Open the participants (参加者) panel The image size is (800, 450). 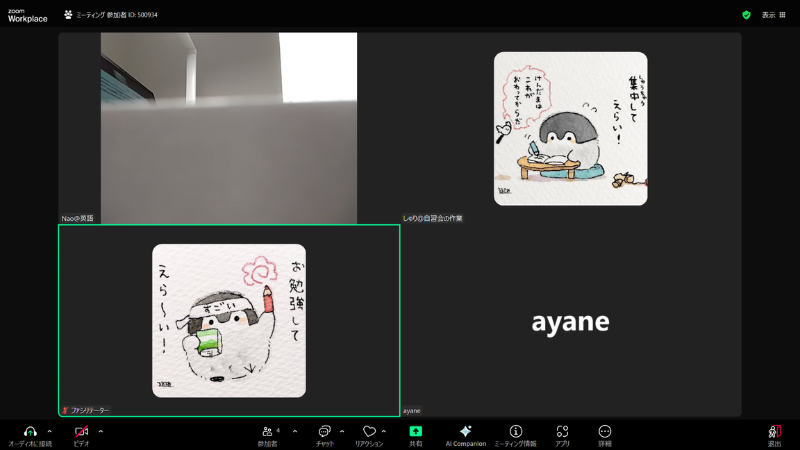[267, 436]
